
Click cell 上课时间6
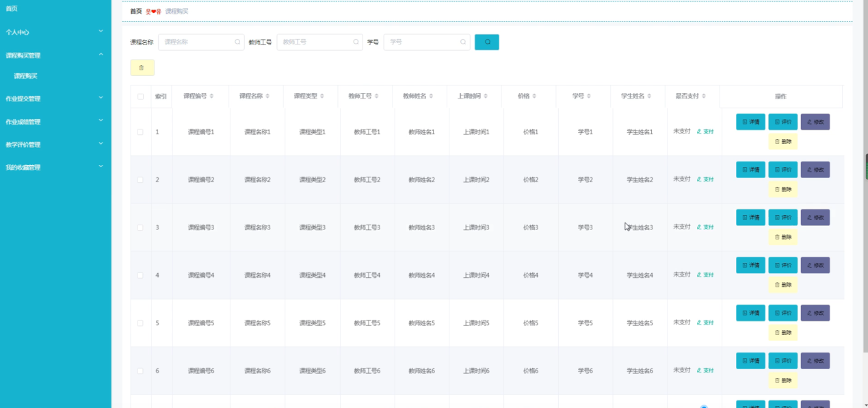(476, 371)
